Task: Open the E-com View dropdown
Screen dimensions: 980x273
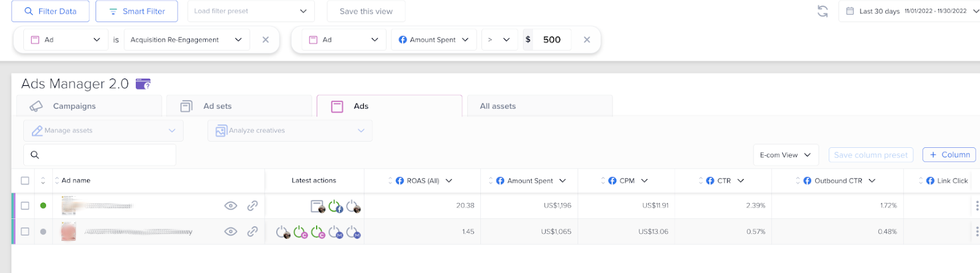Action: click(x=785, y=155)
